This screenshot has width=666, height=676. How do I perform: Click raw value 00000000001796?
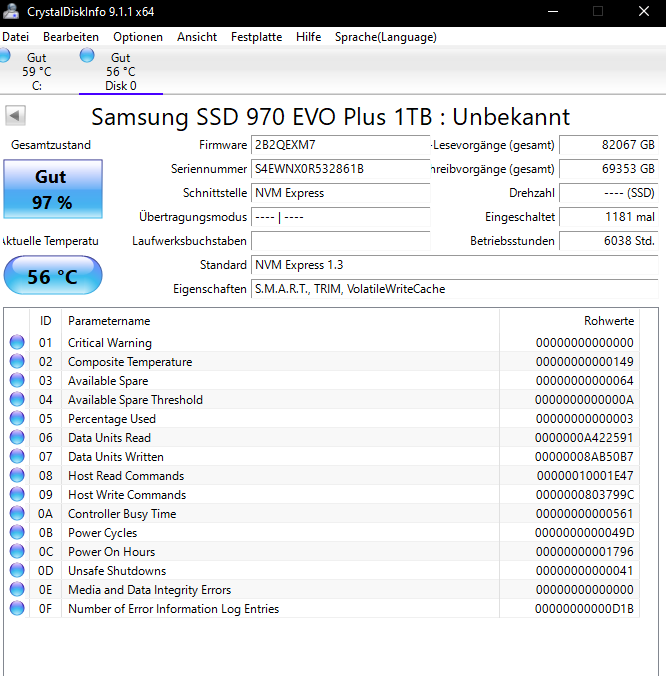pyautogui.click(x=585, y=551)
